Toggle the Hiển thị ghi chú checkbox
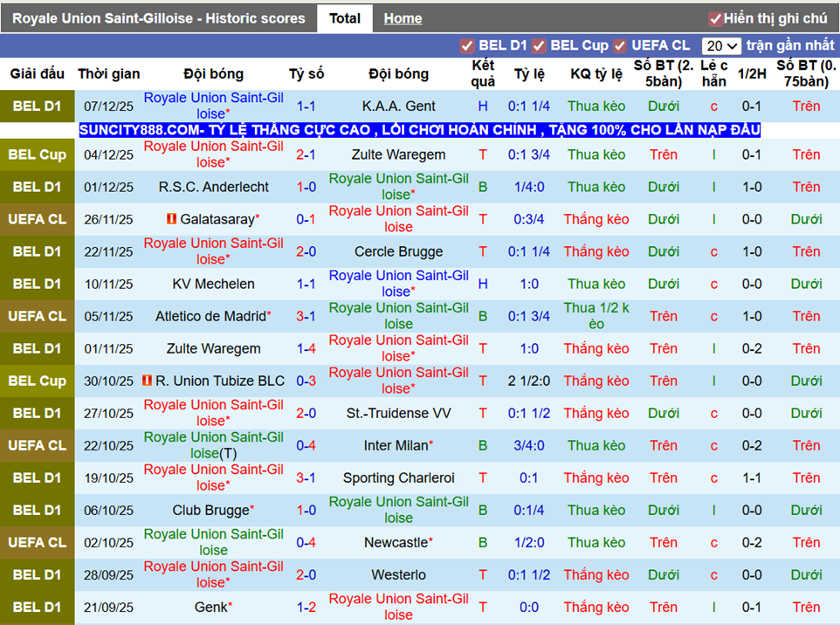 pyautogui.click(x=715, y=19)
